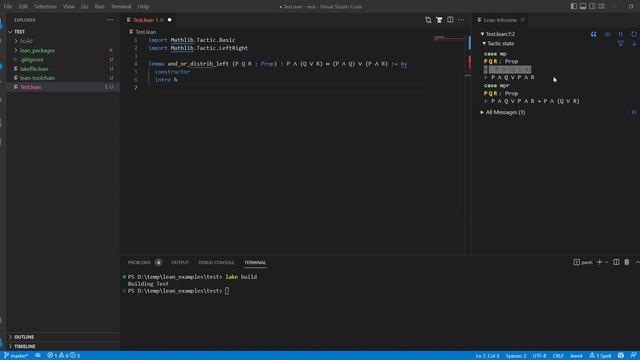Open Customize Layout icon in title bar
The image size is (640, 360).
coord(602,6)
